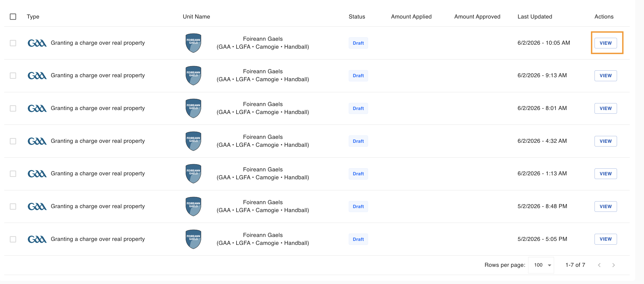Click Foireann Gaels unit name in 1:13 AM row

pyautogui.click(x=263, y=173)
